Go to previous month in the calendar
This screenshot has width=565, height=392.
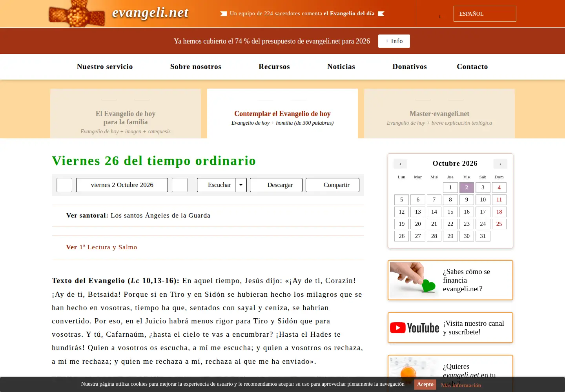point(400,164)
